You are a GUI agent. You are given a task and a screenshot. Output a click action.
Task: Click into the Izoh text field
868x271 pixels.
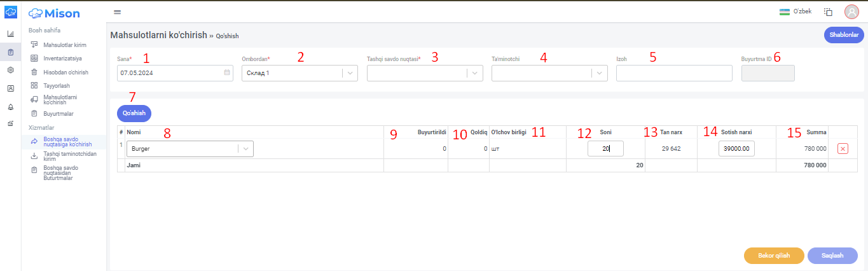674,73
